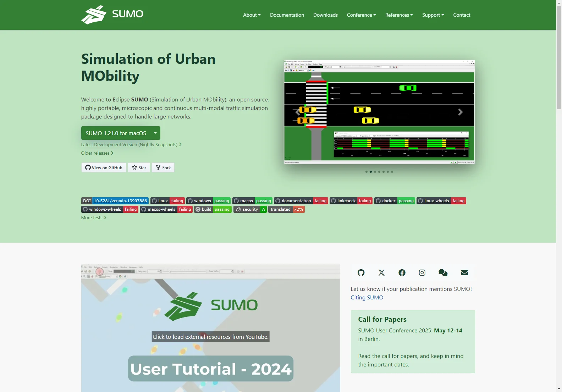Image resolution: width=562 pixels, height=392 pixels.
Task: Open the linux failing badge
Action: [167, 201]
